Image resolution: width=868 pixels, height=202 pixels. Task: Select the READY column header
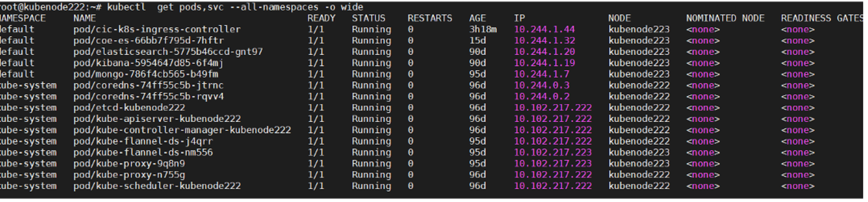tap(321, 18)
